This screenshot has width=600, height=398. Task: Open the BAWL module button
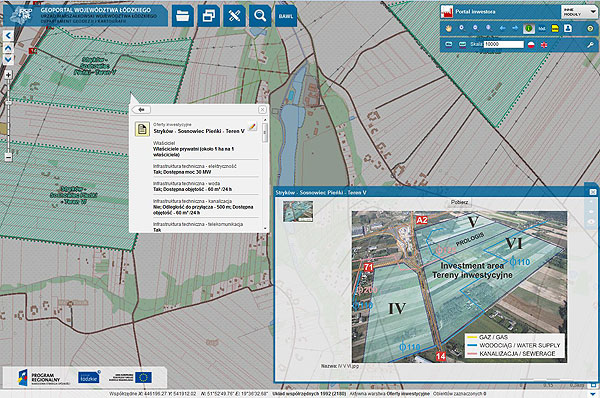(285, 16)
